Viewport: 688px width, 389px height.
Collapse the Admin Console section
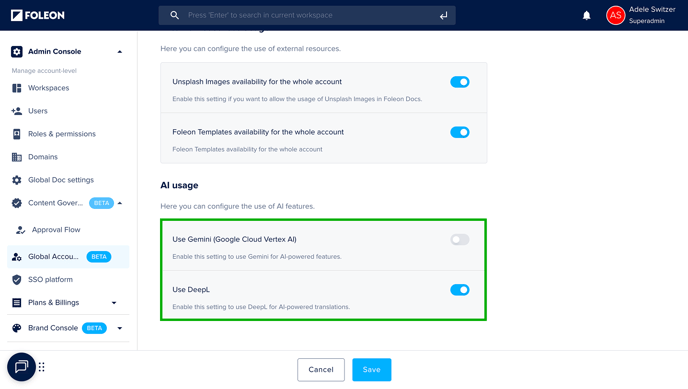[119, 52]
